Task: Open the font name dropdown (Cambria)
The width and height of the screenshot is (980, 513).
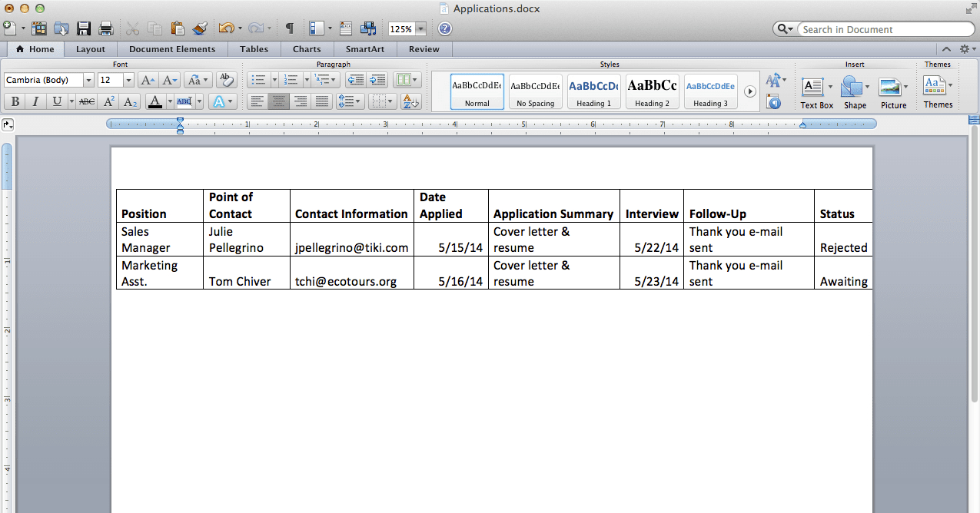Action: 88,80
